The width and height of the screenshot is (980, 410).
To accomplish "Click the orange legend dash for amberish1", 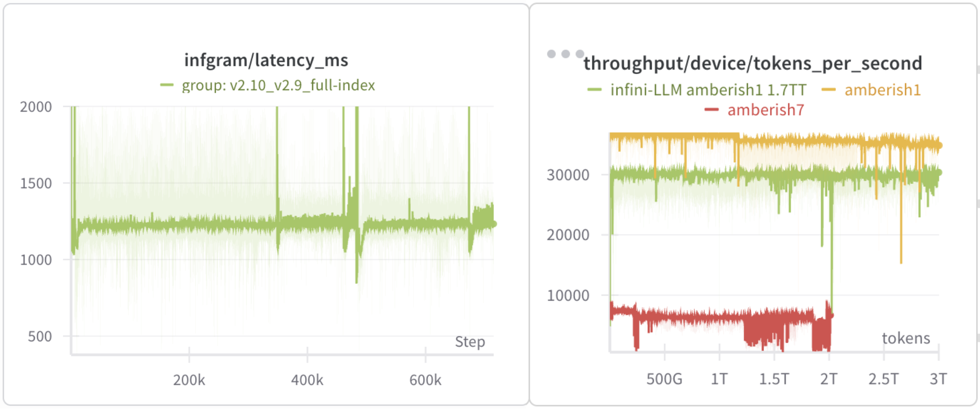I will (828, 89).
